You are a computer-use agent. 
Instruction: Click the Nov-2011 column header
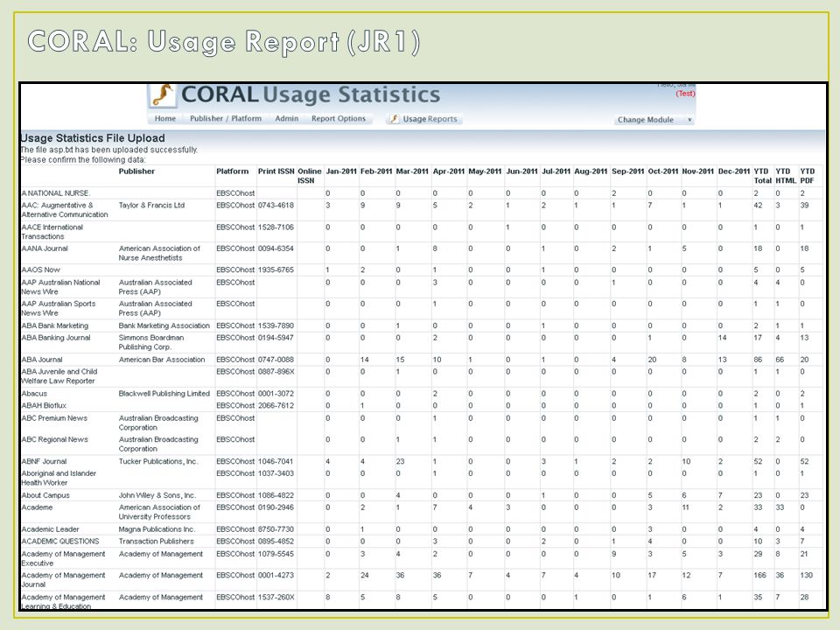click(698, 171)
